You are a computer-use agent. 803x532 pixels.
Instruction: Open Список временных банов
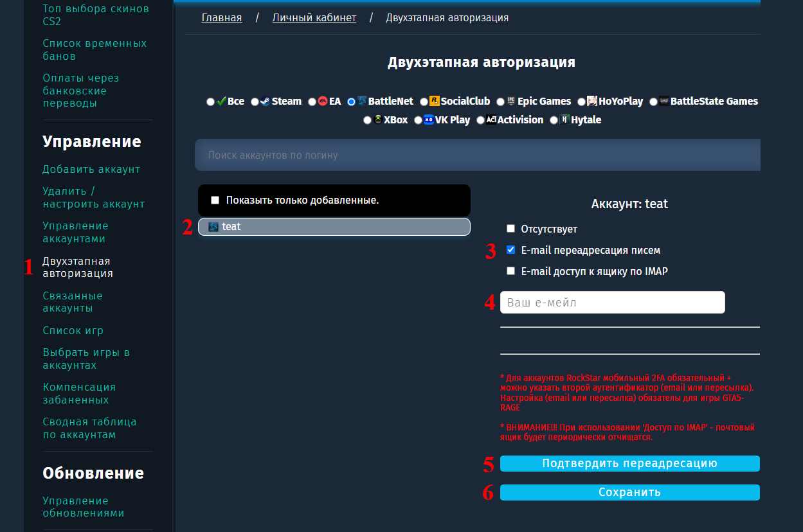click(x=95, y=49)
